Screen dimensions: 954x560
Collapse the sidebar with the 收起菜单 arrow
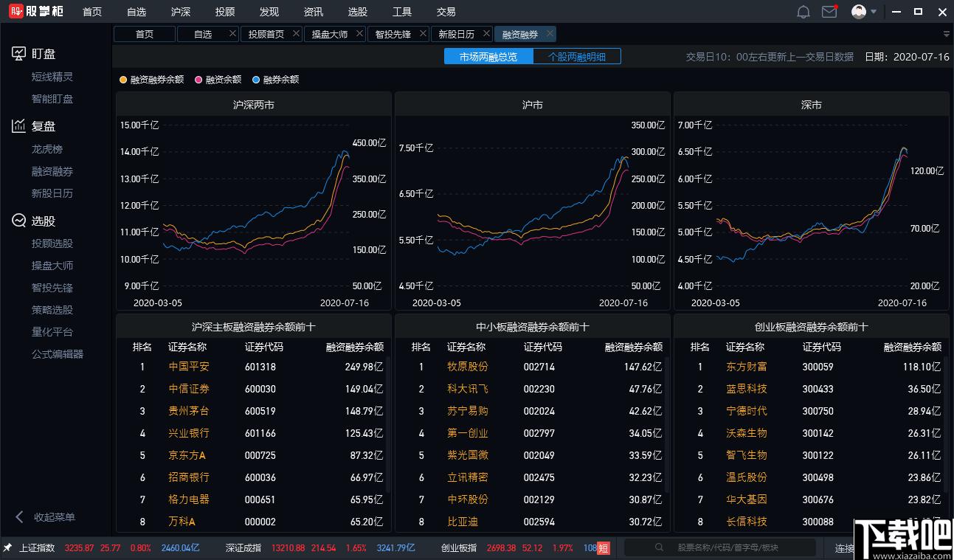coord(20,517)
